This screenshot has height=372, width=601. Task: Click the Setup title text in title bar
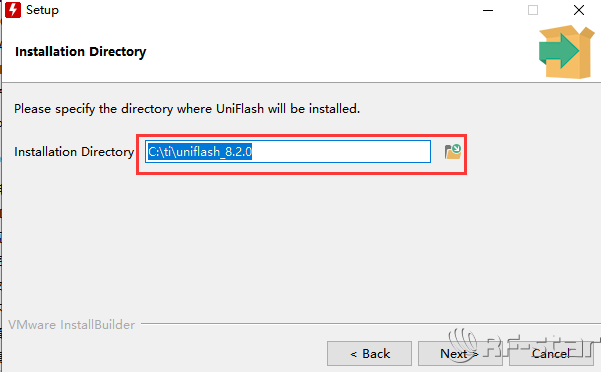tap(42, 10)
